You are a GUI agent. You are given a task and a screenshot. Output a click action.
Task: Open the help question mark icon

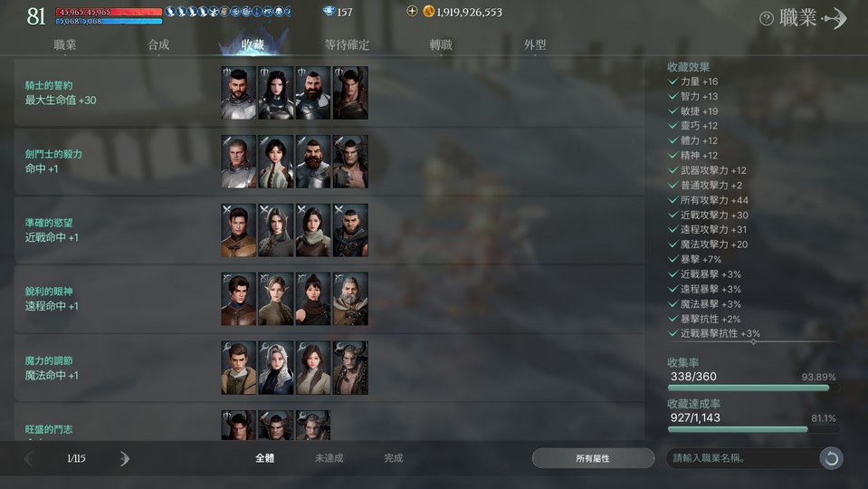(x=766, y=19)
